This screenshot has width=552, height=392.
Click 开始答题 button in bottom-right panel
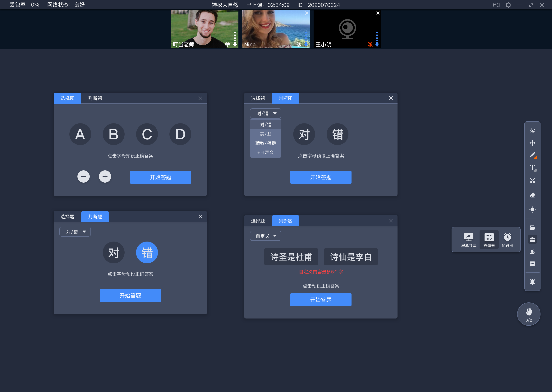point(321,300)
